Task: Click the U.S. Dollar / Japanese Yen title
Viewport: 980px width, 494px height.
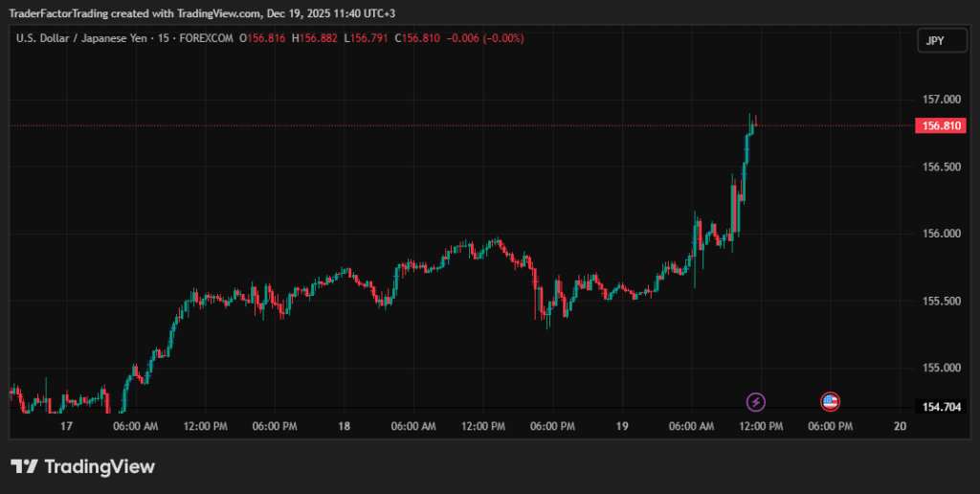Action: [x=81, y=38]
